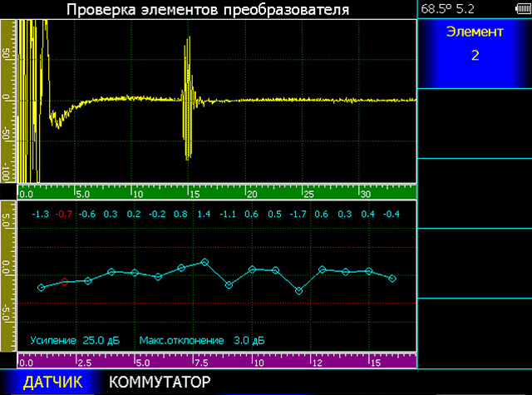This screenshot has height=395, width=532.
Task: Select the rightmost diamond marker on deviation curve
Action: click(392, 278)
